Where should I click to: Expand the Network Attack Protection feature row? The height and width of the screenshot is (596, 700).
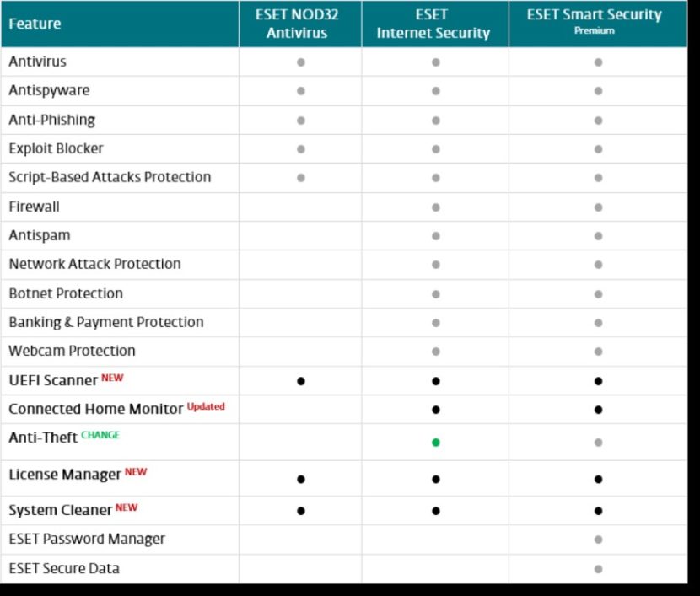click(94, 264)
